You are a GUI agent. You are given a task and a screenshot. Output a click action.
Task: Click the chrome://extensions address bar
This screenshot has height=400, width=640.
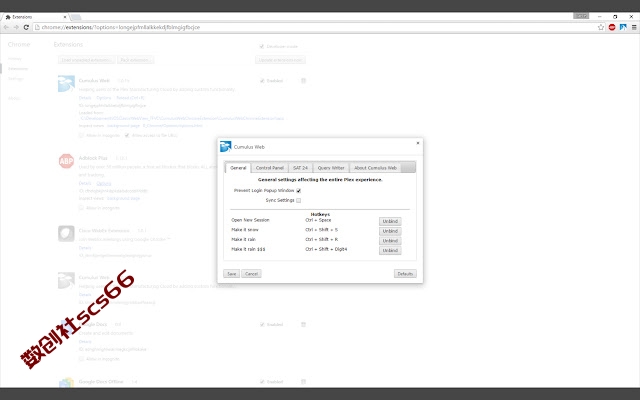coord(314,27)
